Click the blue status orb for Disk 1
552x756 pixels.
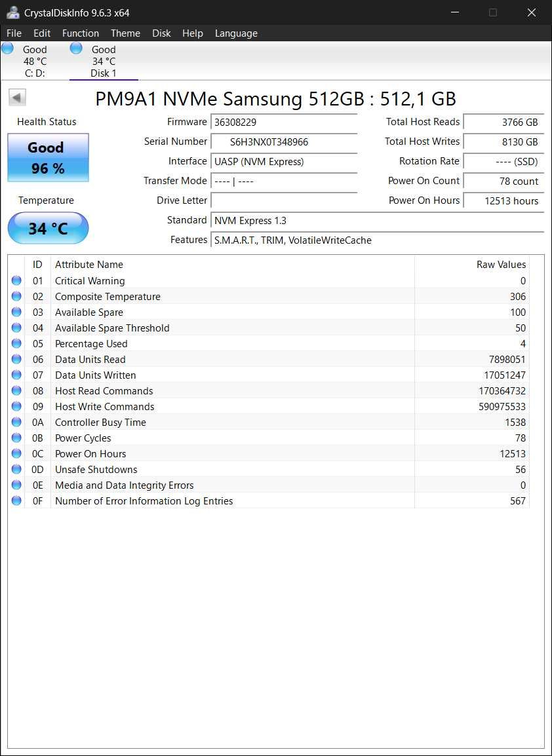[76, 48]
